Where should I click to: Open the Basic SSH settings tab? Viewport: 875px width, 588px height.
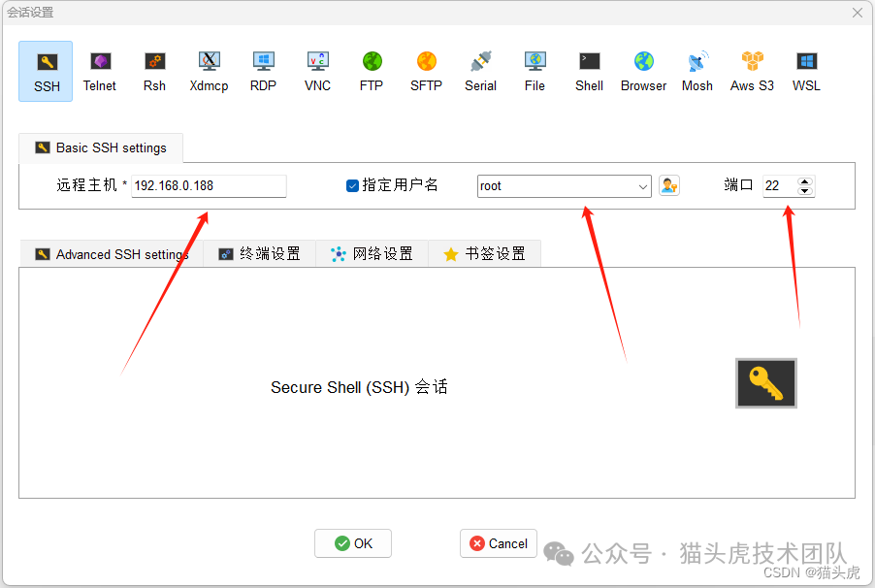101,148
